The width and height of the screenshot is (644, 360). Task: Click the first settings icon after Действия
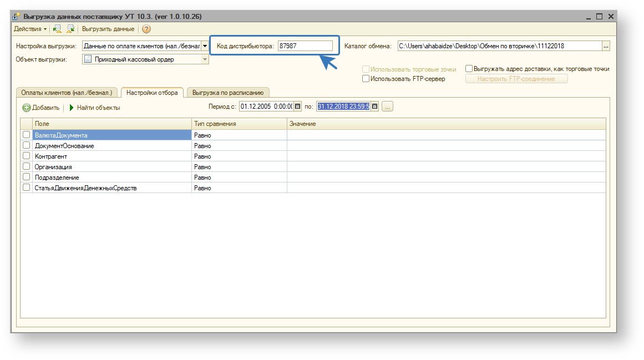pos(57,29)
